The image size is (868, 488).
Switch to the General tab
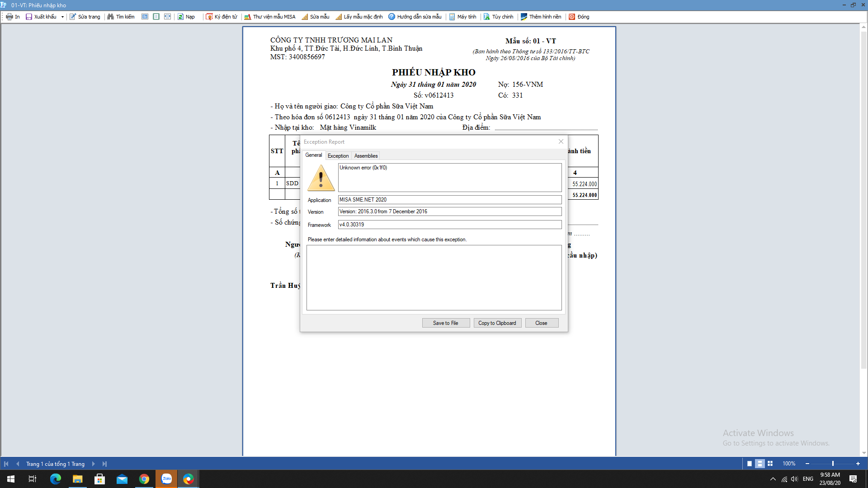coord(313,155)
